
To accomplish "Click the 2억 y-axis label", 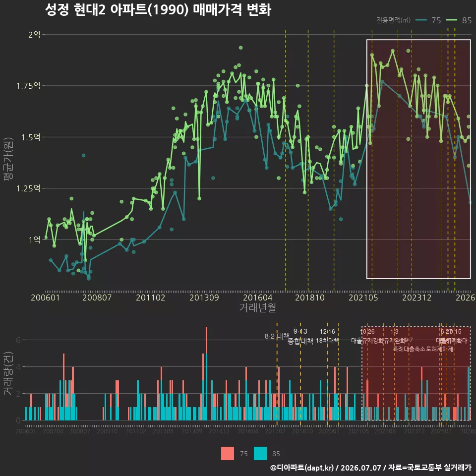I will (x=34, y=35).
